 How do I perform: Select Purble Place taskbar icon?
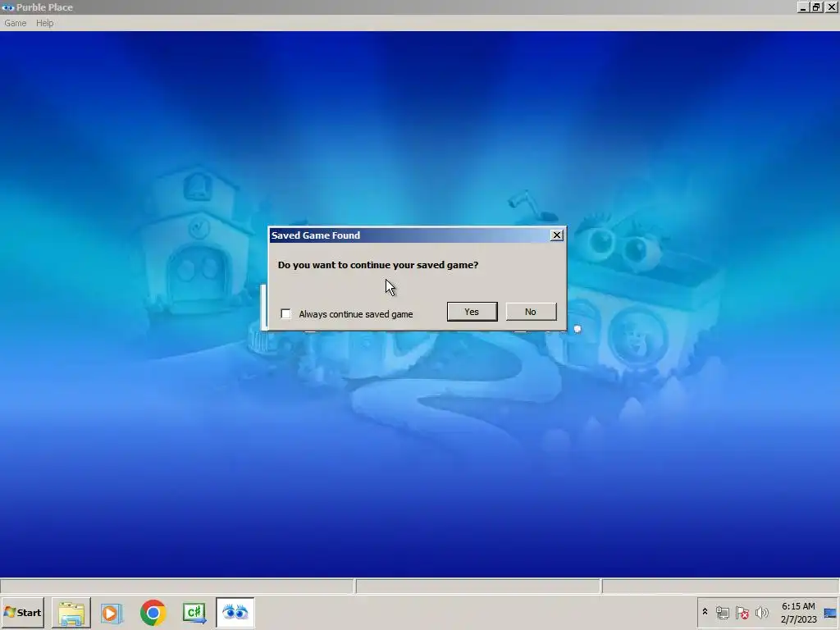(235, 612)
